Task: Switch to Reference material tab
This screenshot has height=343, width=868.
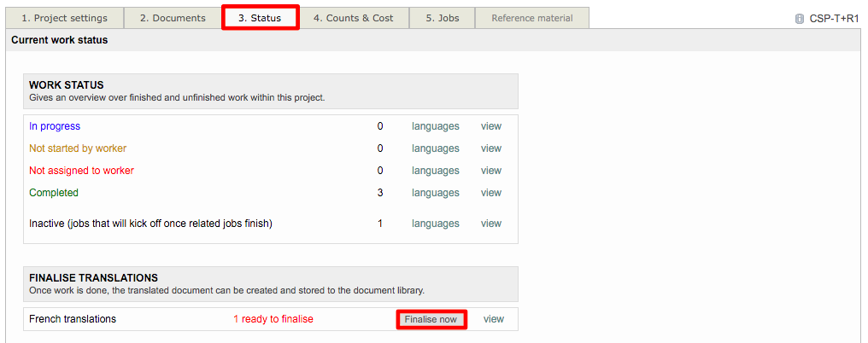Action: click(x=531, y=18)
